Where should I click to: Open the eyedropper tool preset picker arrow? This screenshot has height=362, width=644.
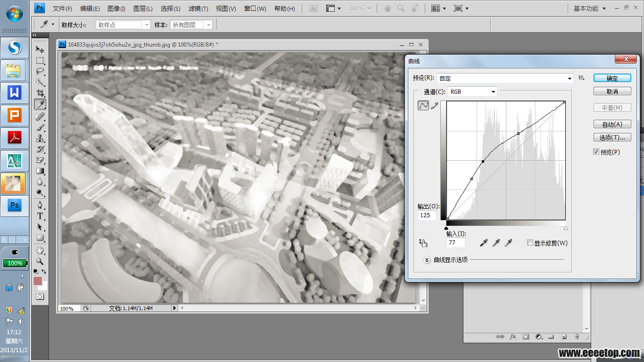pos(53,25)
